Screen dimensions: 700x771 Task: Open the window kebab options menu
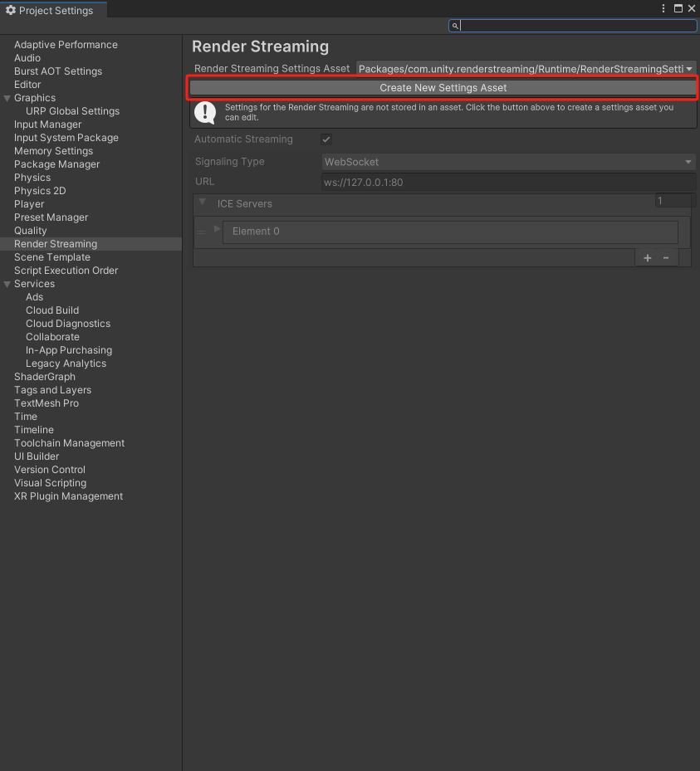[x=663, y=9]
